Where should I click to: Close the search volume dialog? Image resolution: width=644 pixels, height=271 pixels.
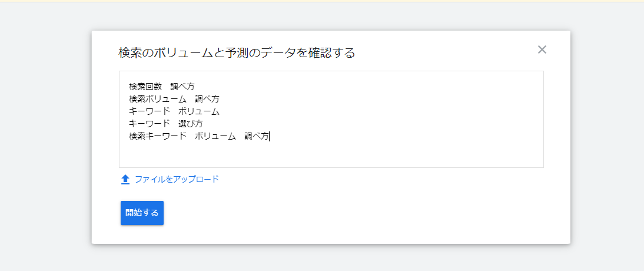click(x=542, y=49)
